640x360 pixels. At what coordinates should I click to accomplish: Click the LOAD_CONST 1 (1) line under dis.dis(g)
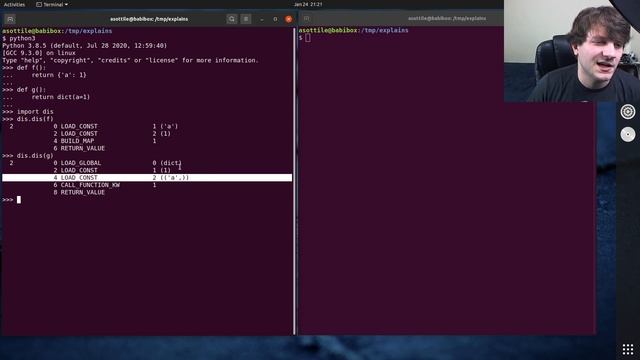click(x=112, y=170)
